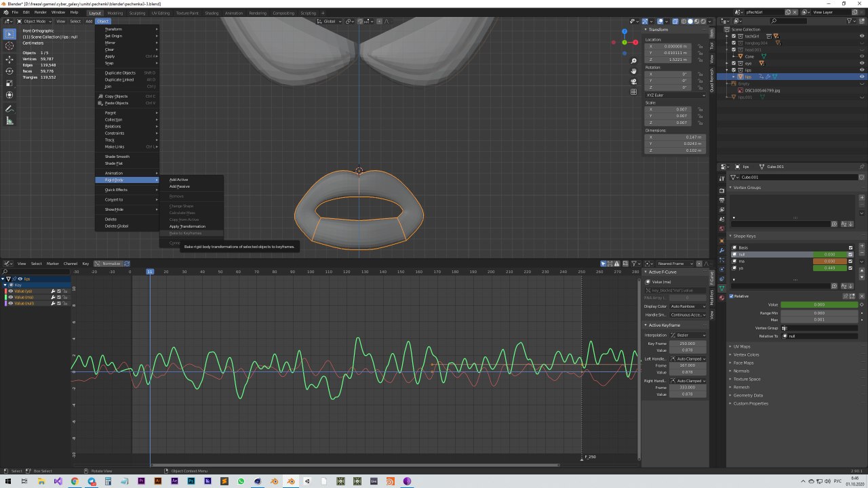Screen dimensions: 868x488
Task: Expand the Geometry Data panel
Action: tap(748, 395)
